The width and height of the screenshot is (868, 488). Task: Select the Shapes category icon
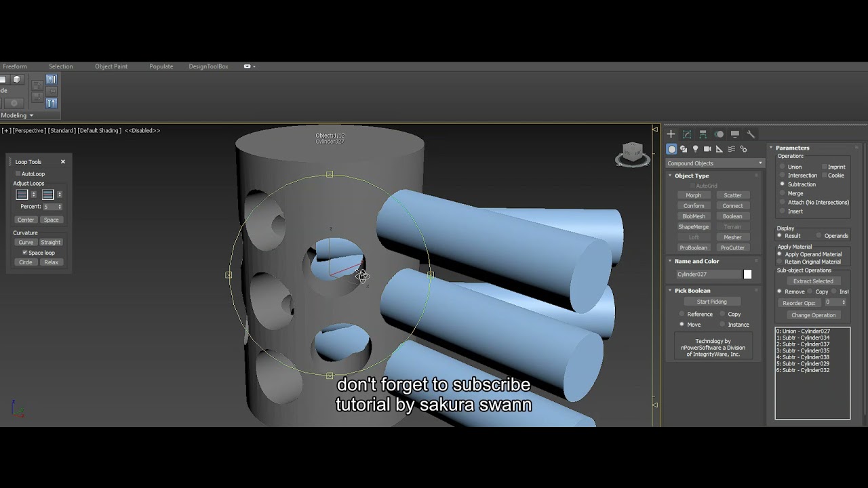tap(684, 149)
